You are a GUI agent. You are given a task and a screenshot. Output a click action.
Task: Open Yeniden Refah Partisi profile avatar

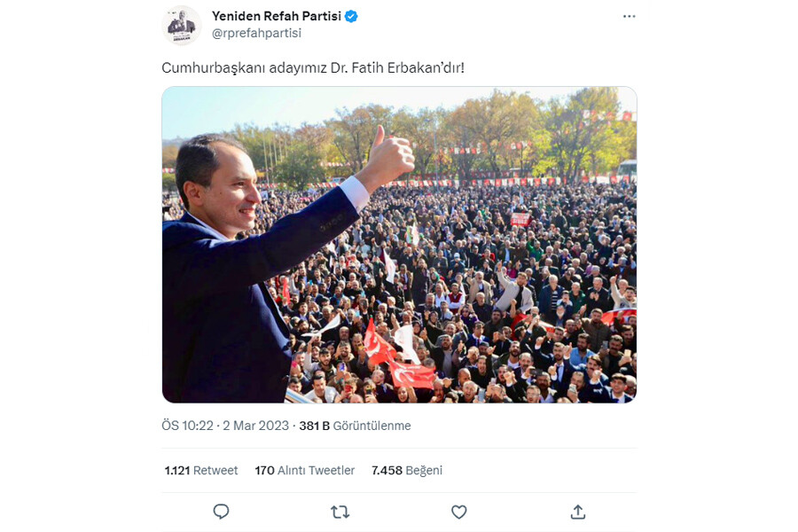[181, 26]
